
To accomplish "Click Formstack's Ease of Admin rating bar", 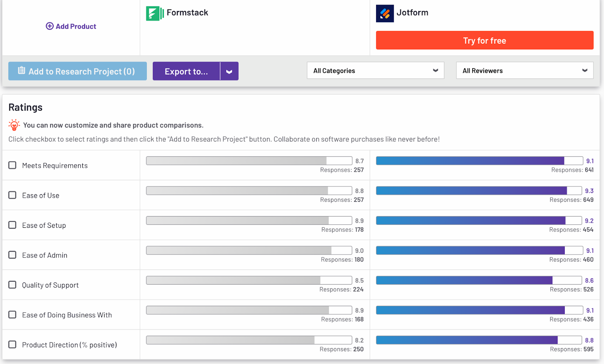I will [x=249, y=250].
